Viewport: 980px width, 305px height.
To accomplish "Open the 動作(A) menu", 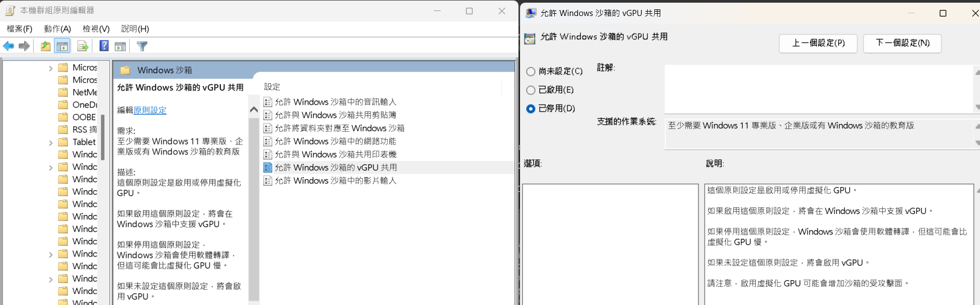I will pyautogui.click(x=57, y=29).
